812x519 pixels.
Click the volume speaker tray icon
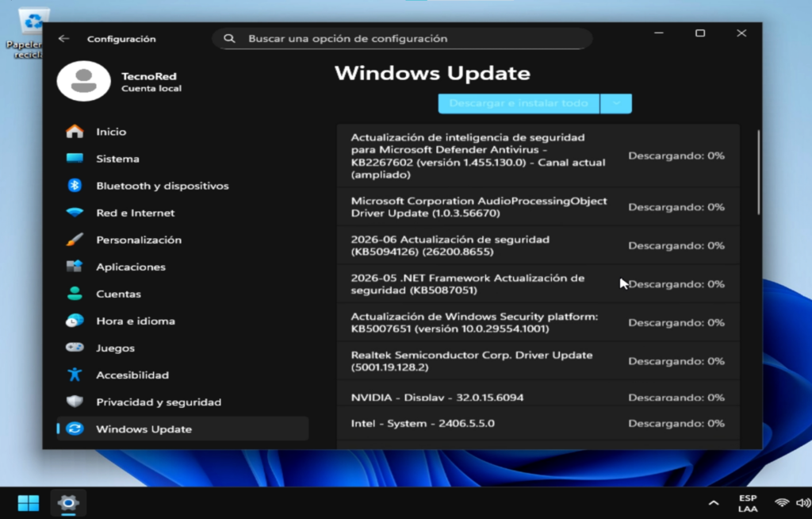(x=803, y=502)
